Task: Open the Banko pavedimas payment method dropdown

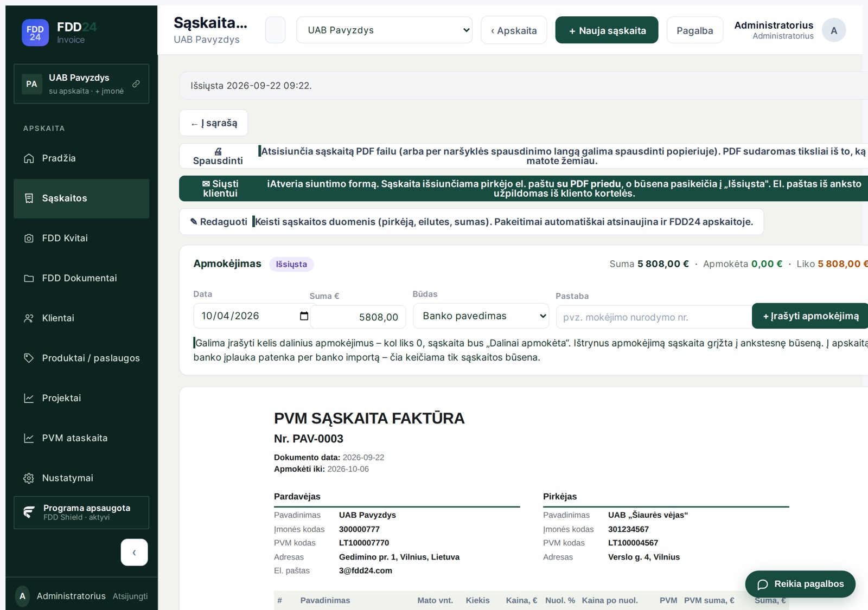Action: (481, 316)
